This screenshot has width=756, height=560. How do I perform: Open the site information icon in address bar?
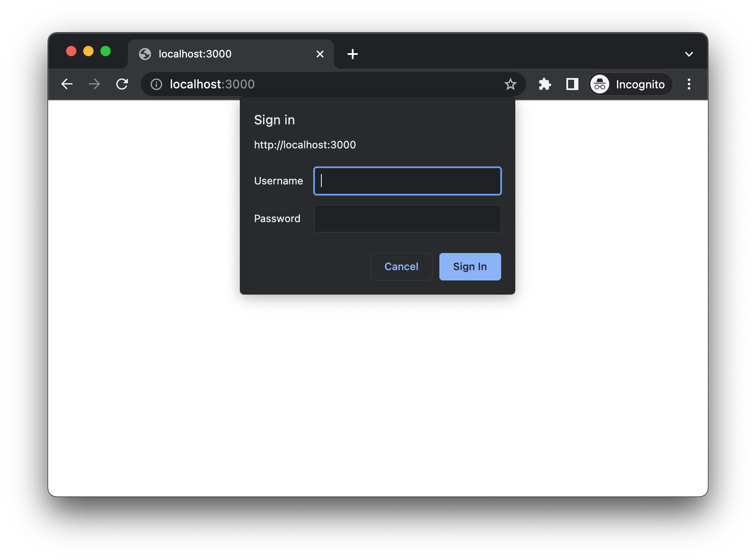click(x=156, y=84)
